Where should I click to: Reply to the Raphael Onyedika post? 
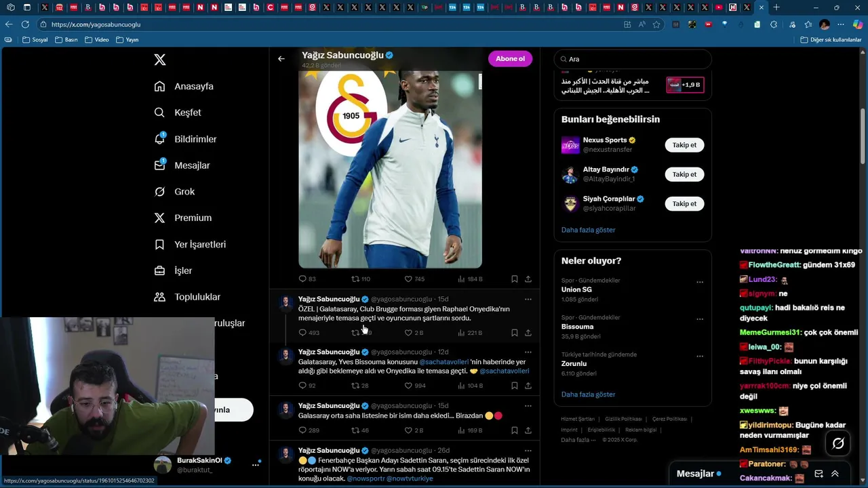point(302,333)
